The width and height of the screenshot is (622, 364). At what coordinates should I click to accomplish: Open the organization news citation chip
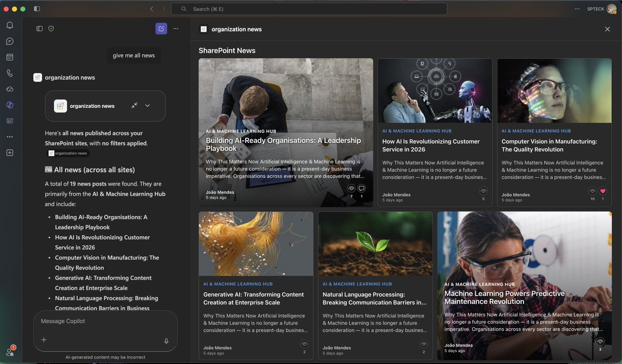click(x=68, y=153)
